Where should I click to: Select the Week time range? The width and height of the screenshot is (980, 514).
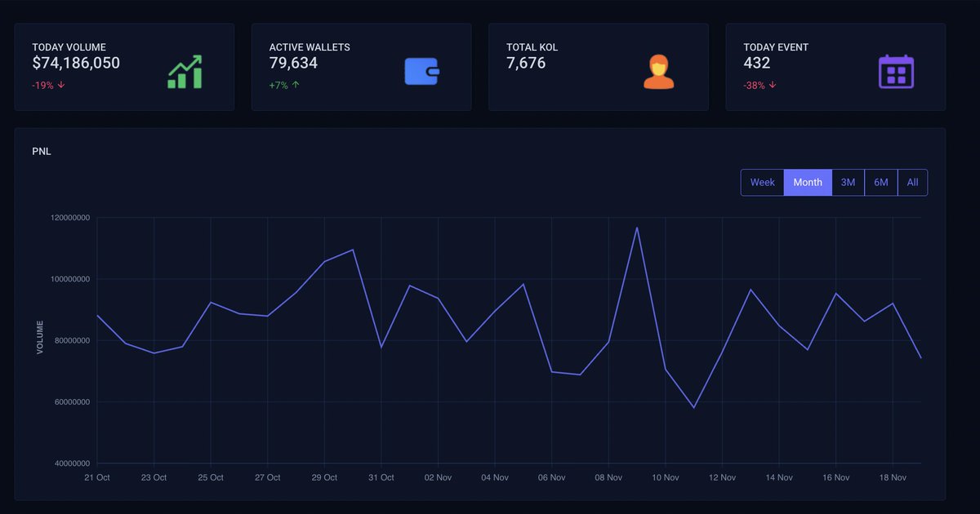[762, 182]
